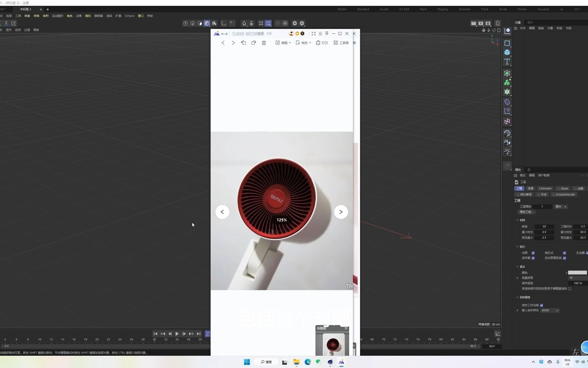Click the Render to Picture Viewer clapper icon
The width and height of the screenshot is (588, 368).
[x=481, y=23]
